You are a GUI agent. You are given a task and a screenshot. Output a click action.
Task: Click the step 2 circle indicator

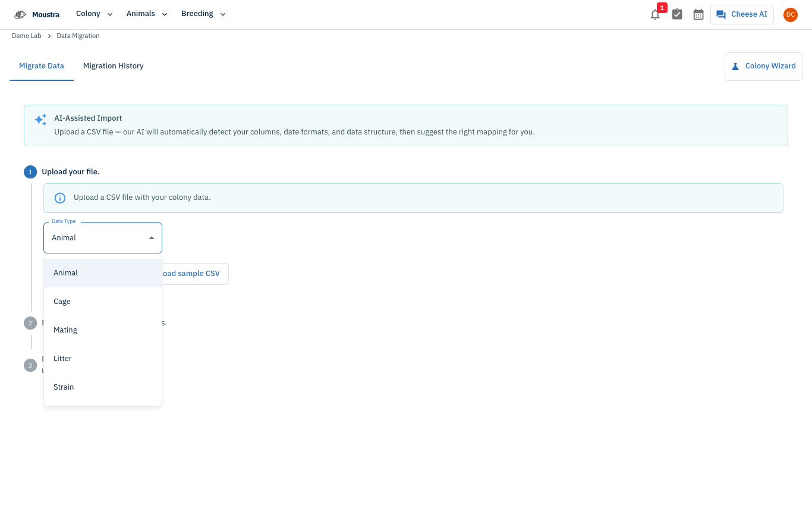tap(30, 323)
